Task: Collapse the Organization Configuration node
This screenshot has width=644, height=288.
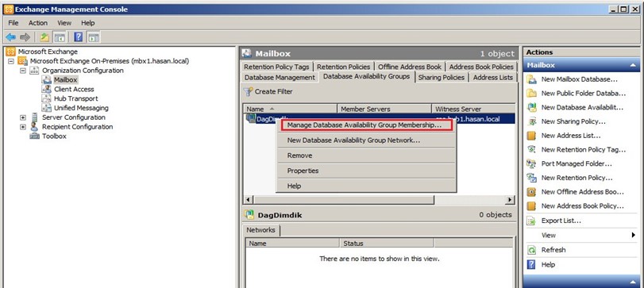Action: pos(23,71)
